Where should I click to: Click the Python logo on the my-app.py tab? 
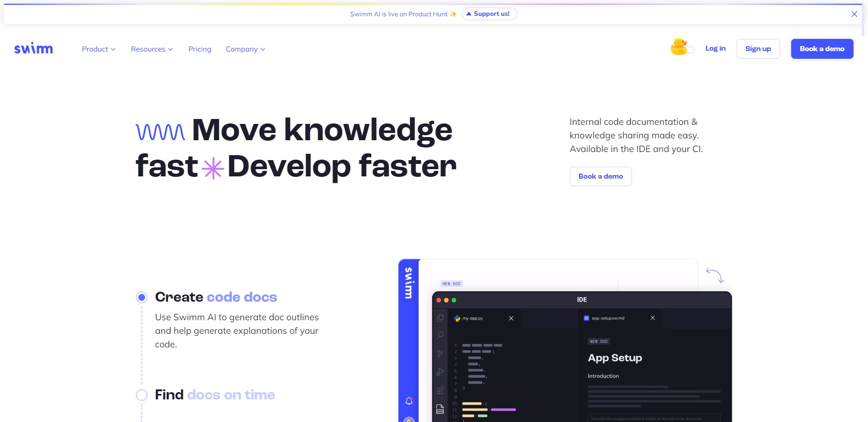[457, 318]
